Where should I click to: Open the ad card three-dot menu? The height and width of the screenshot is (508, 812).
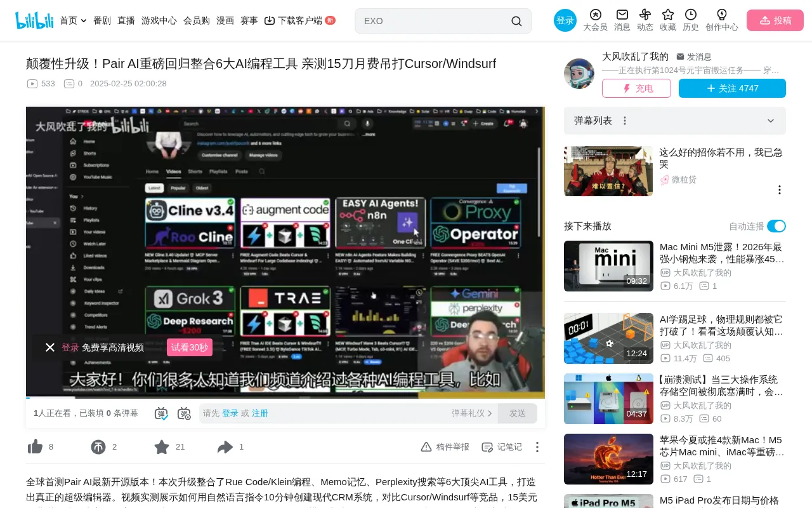point(780,190)
